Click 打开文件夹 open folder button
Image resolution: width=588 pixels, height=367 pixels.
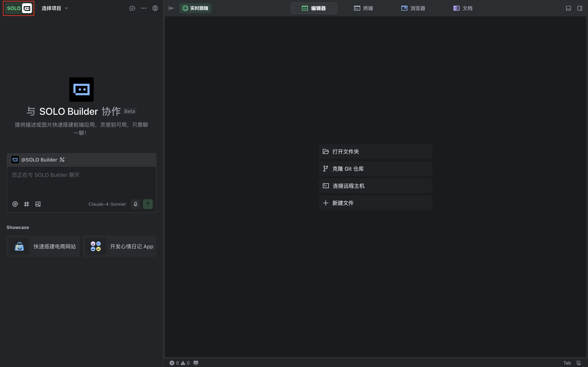tap(376, 152)
